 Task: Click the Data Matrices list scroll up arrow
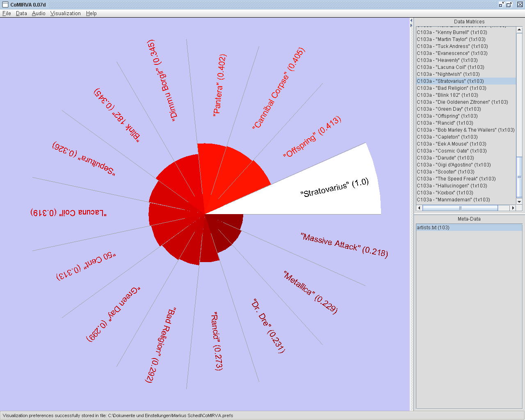pos(519,30)
